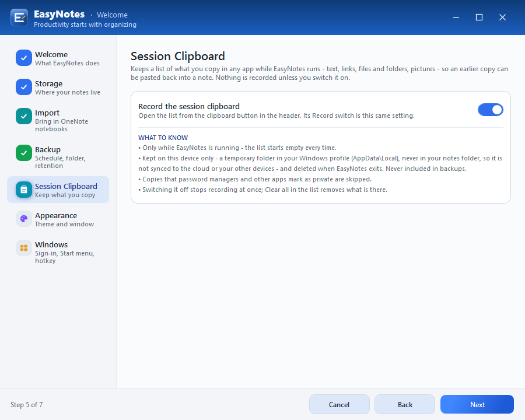Turn off Record the session clipboard switch
Viewport: 525px width, 420px height.
(490, 110)
